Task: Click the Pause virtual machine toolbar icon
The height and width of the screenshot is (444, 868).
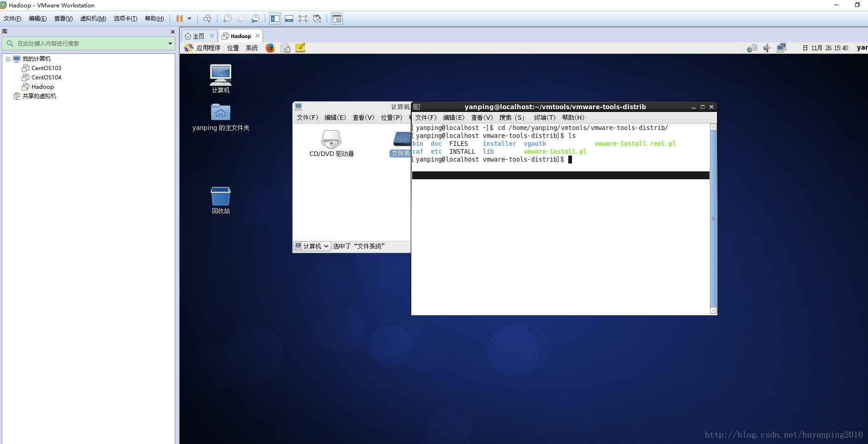Action: pyautogui.click(x=179, y=19)
